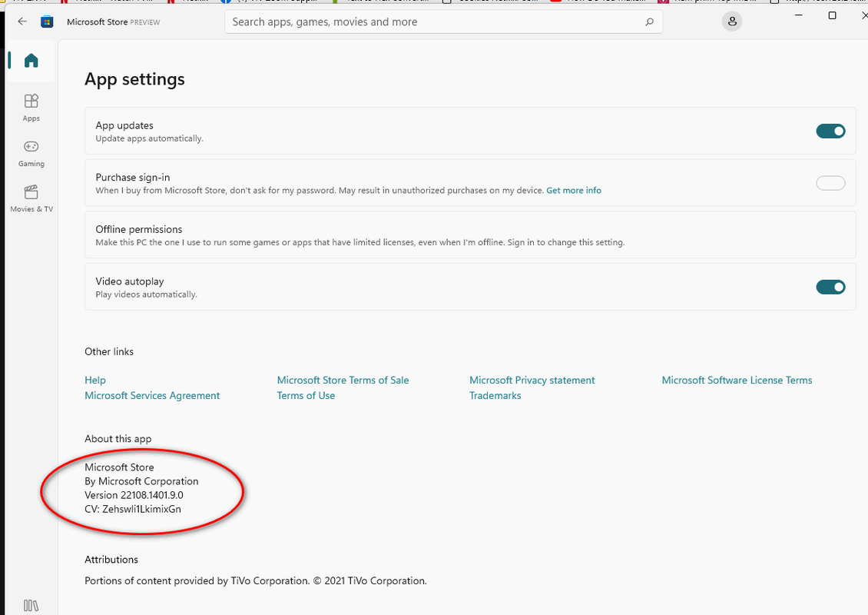Click the Other links heading
This screenshot has height=615, width=868.
[x=109, y=352]
